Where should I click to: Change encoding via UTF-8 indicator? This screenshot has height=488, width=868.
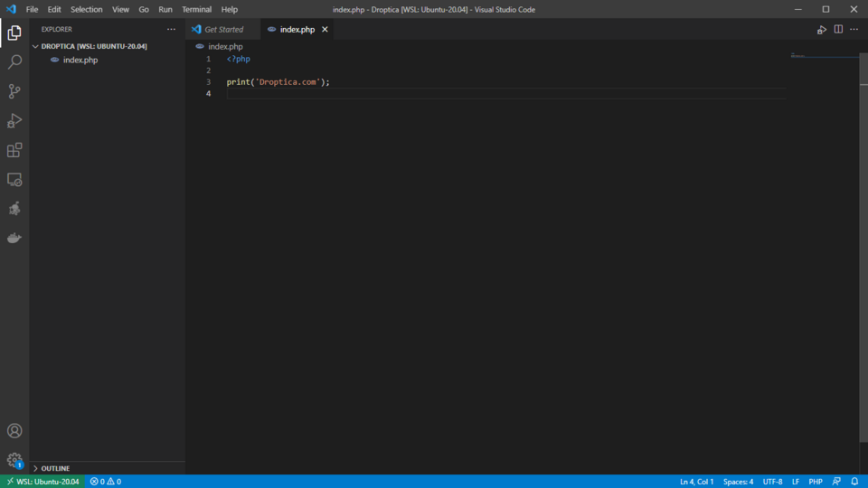772,482
